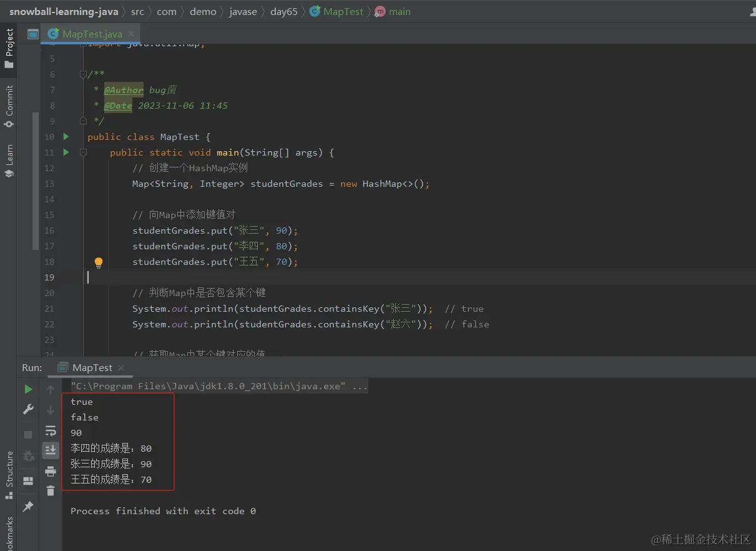Expand folded command line ellipsis in console
The height and width of the screenshot is (551, 756).
coord(360,386)
